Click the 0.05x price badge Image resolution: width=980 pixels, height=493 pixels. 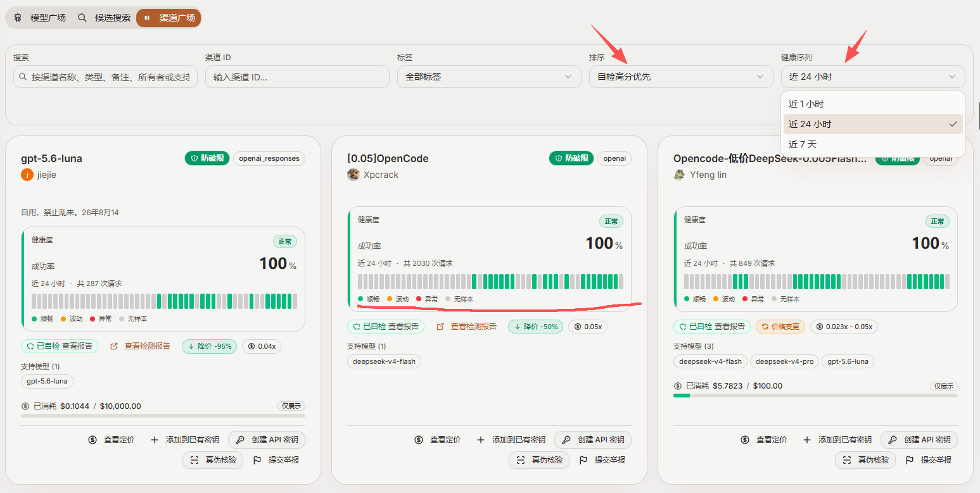pyautogui.click(x=588, y=327)
